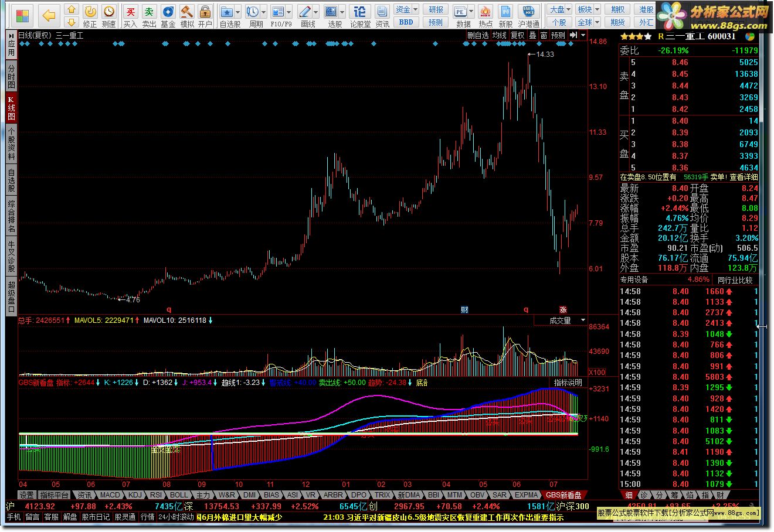
Task: Click the 研报 research report button
Action: tap(436, 9)
